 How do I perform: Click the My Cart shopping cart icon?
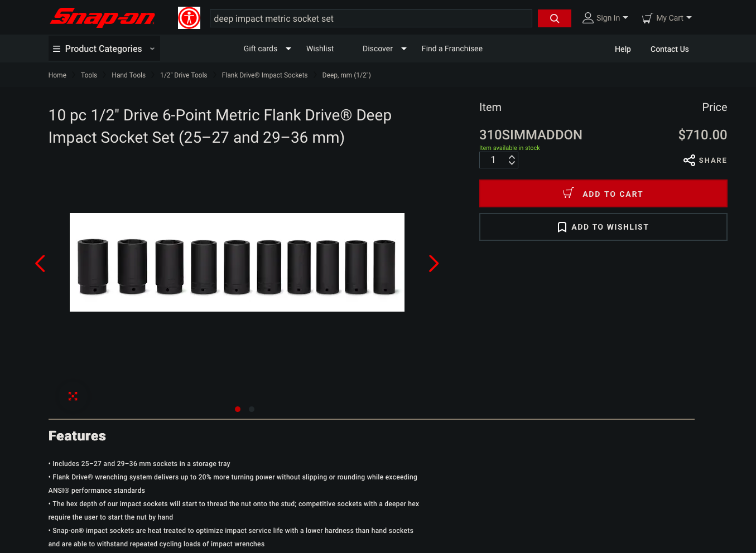click(647, 18)
